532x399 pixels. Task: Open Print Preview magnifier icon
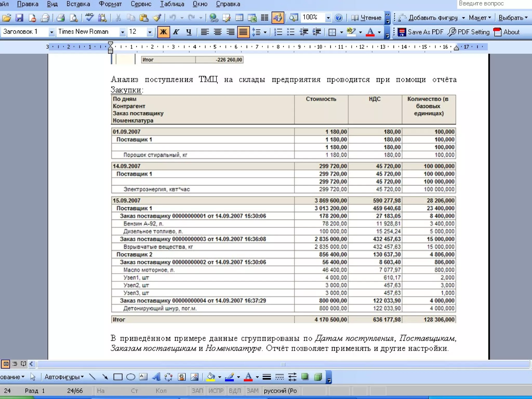click(x=74, y=18)
